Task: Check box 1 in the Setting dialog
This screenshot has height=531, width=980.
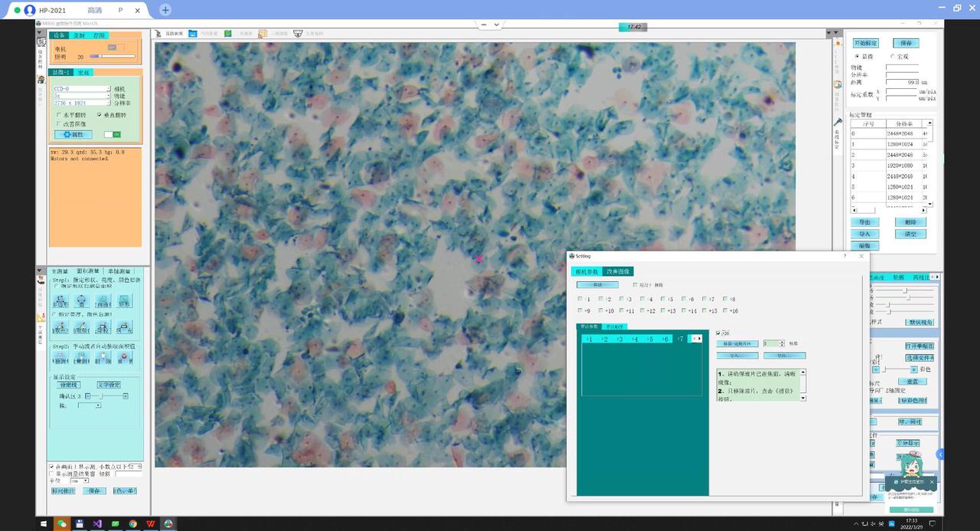Action: 580,299
